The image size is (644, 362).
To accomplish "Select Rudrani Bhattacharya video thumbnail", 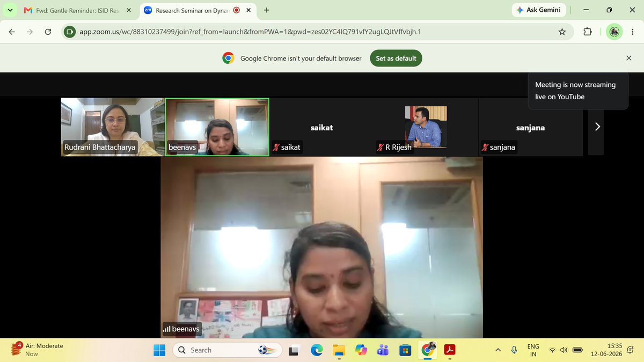I will coord(112,127).
